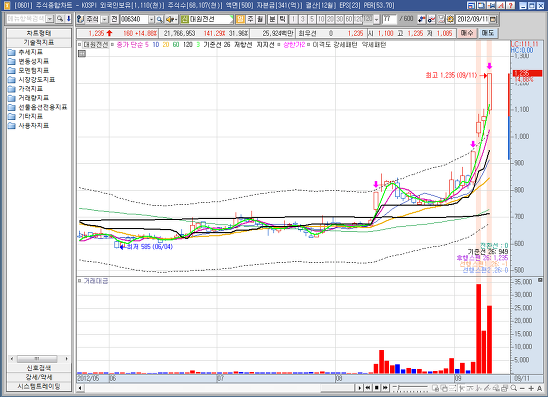
Task: Click the indicator list horizontal scrollbar thumb
Action: 37,359
